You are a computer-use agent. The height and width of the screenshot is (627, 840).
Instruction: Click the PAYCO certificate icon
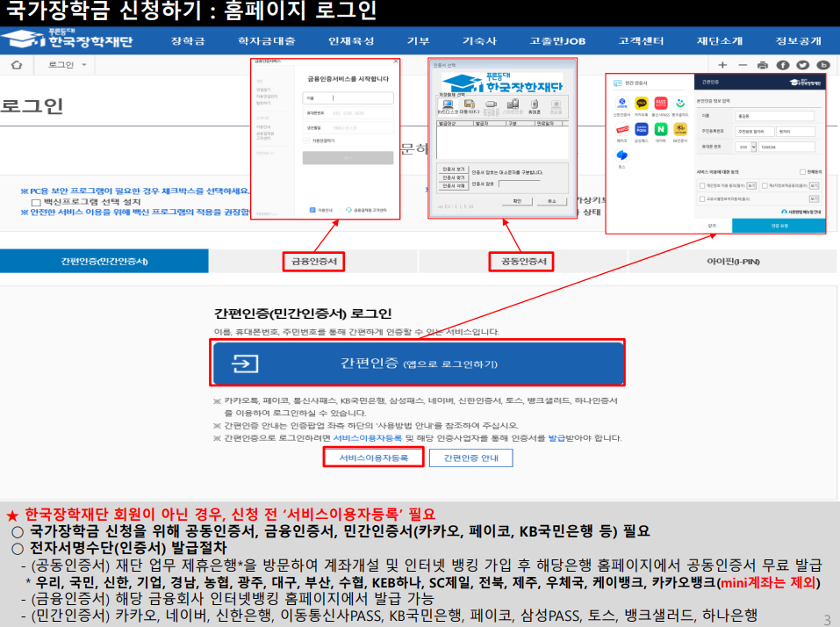coord(621,129)
